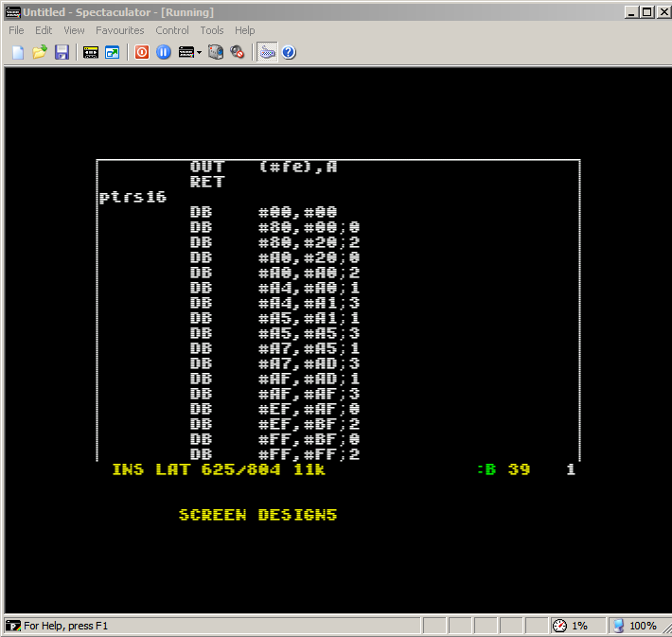Click the 'DB #FF,#FF;2' line
Screen dimensions: 672x637
pyautogui.click(x=274, y=454)
